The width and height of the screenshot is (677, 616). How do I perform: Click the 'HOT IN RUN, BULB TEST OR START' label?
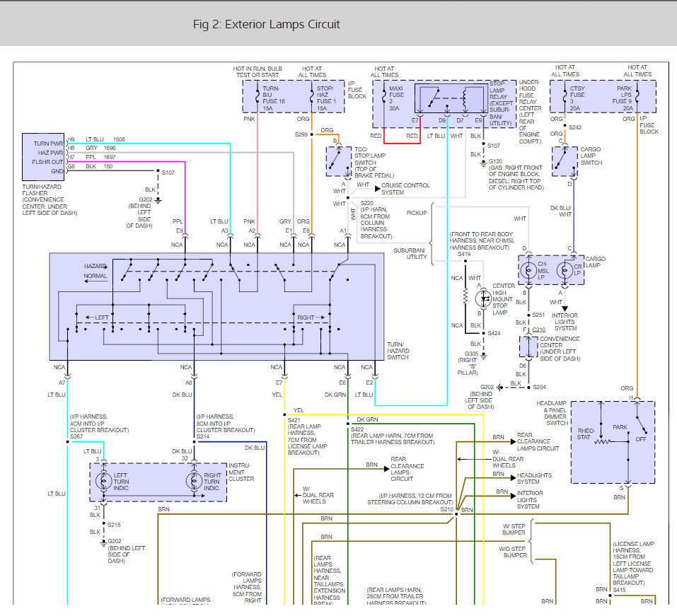point(258,71)
